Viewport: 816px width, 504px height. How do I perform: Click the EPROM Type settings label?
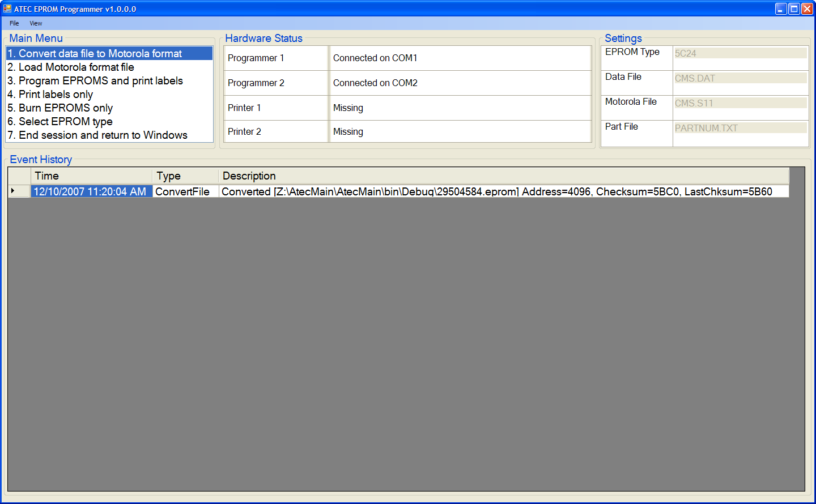pos(632,52)
